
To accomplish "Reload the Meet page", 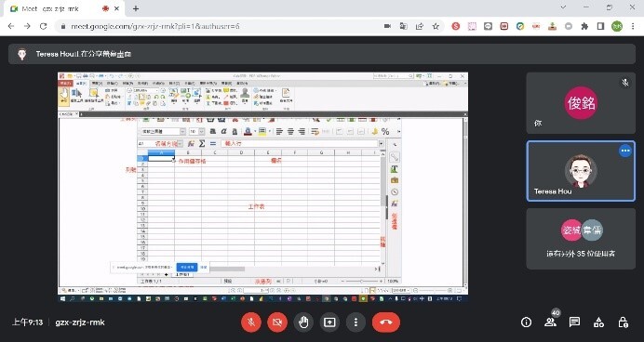I will (x=43, y=26).
